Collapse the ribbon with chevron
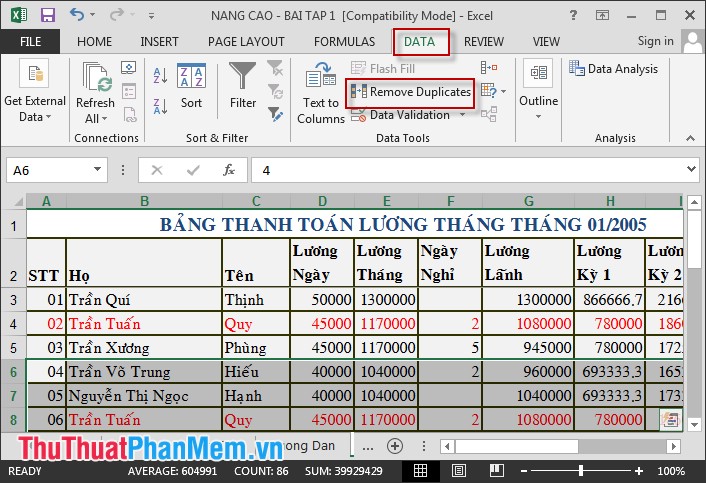The width and height of the screenshot is (706, 483). (x=690, y=138)
